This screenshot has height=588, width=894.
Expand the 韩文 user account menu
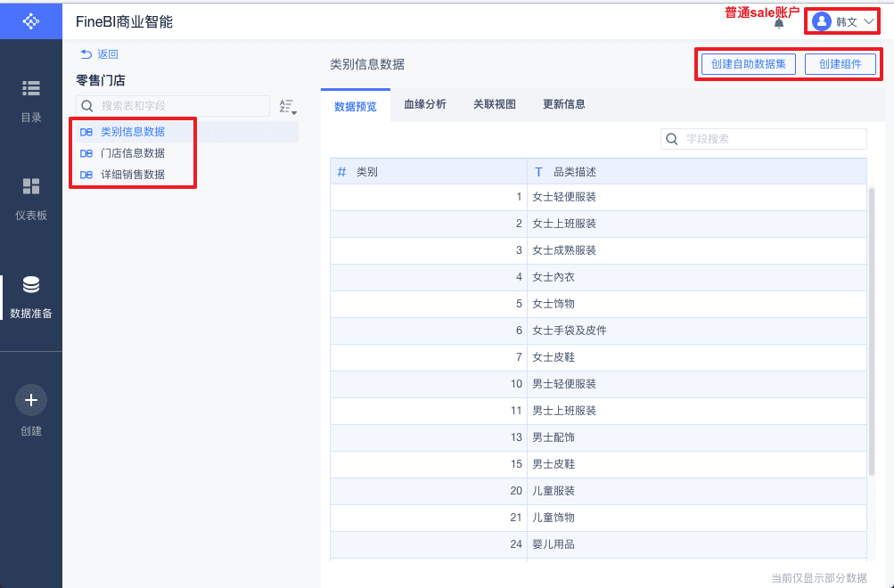870,21
